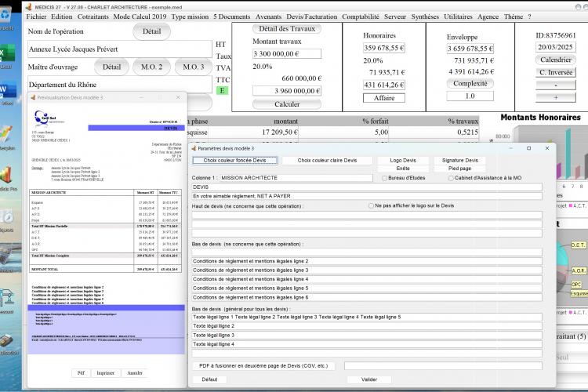Click the Paramètres devis window icon
The height and width of the screenshot is (392, 588).
(x=194, y=148)
